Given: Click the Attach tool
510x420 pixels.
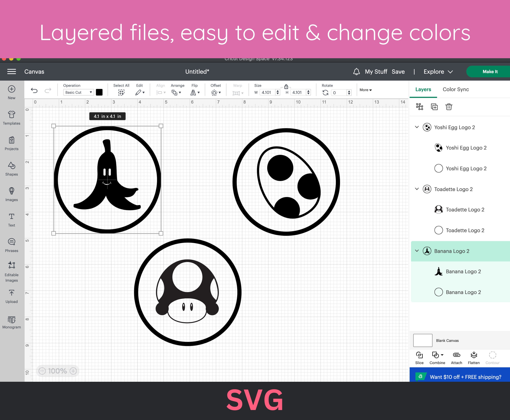Looking at the screenshot, I should (x=456, y=358).
